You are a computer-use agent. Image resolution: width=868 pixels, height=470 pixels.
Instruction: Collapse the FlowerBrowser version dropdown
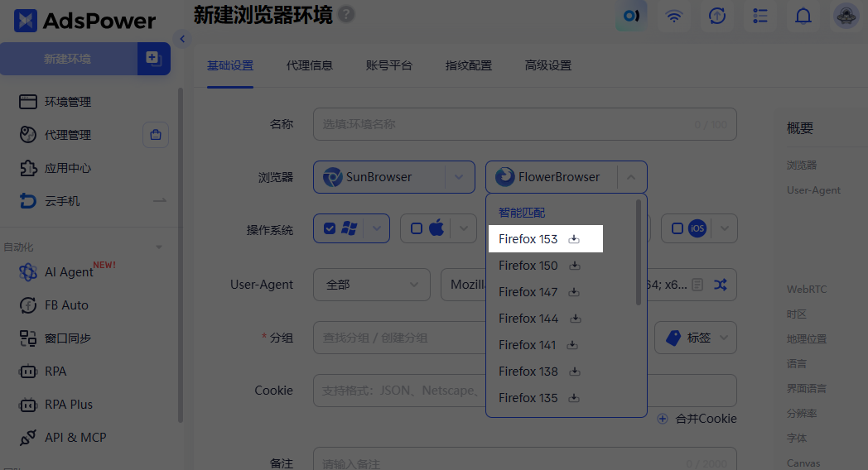(631, 177)
